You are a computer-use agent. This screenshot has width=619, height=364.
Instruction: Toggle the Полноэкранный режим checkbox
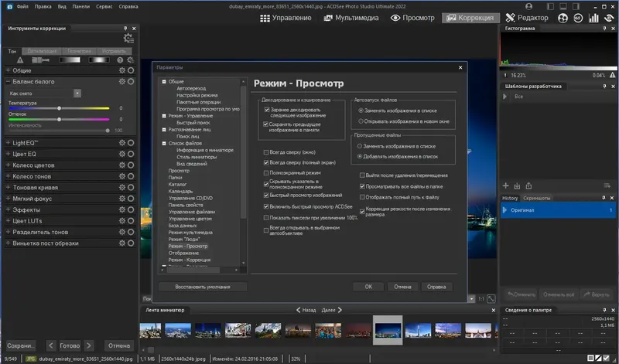coord(267,173)
